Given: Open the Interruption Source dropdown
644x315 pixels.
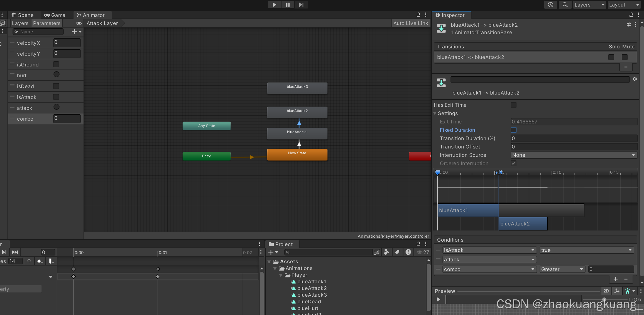Looking at the screenshot, I should [x=574, y=155].
